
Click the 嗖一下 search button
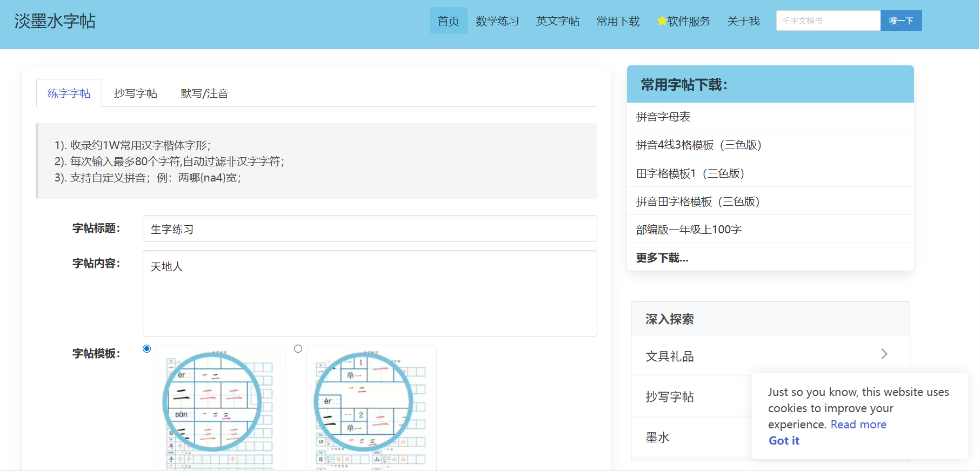click(x=901, y=21)
